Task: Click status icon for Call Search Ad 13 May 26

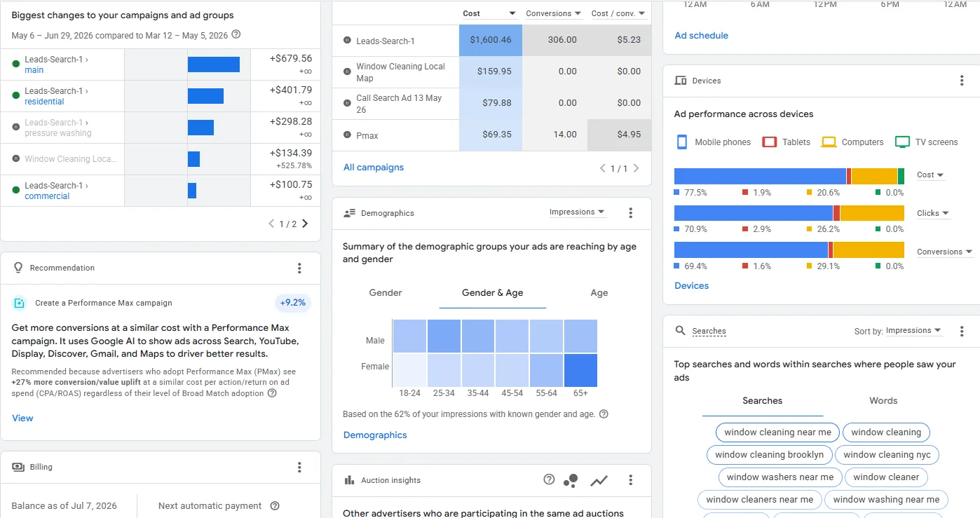Action: tap(347, 103)
